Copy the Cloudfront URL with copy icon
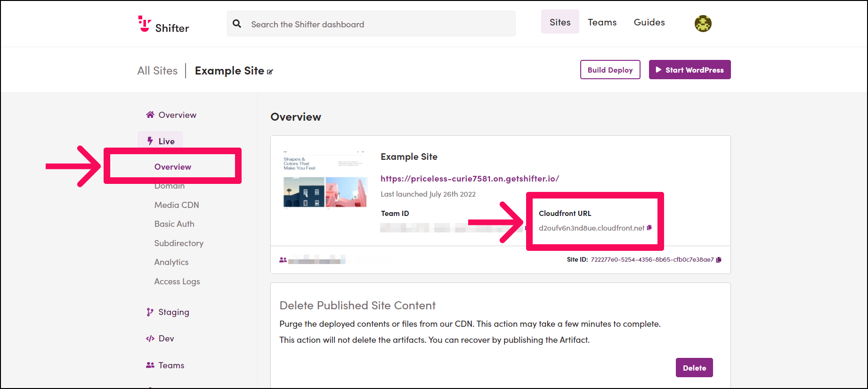Screen dimensions: 868x389 649,228
